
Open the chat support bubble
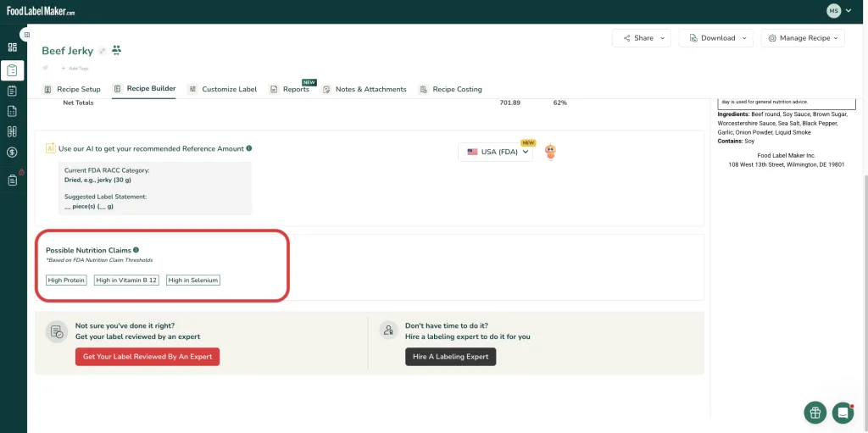coord(843,413)
